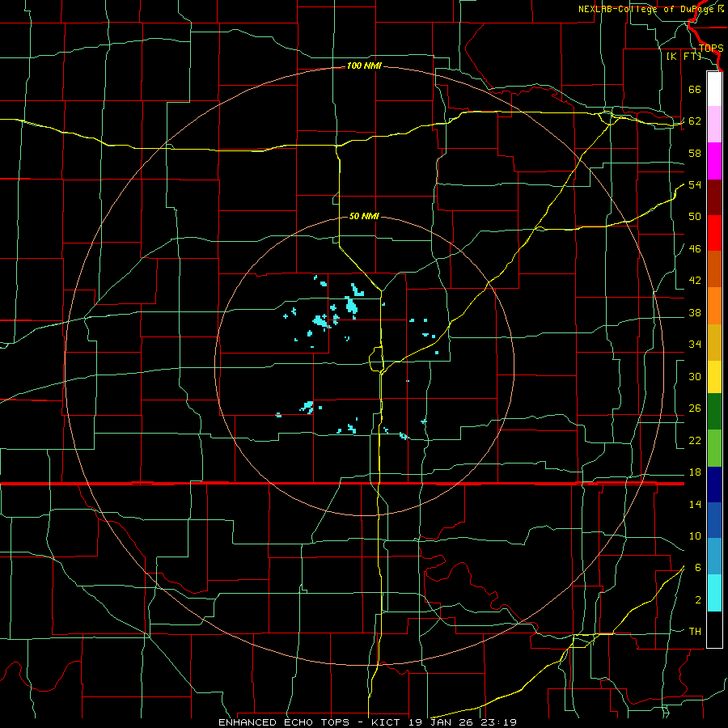Click the 100 NMI range ring label
Image resolution: width=728 pixels, height=728 pixels.
364,66
